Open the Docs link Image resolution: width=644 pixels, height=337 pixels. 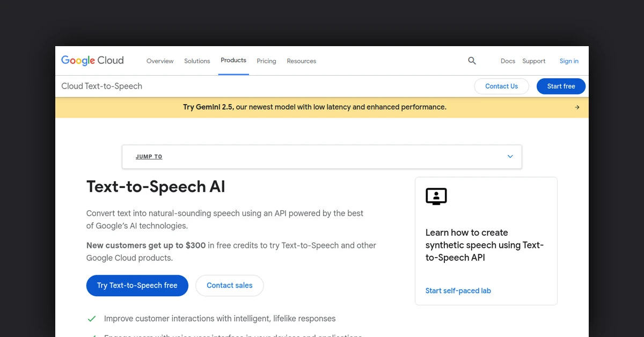click(x=508, y=61)
